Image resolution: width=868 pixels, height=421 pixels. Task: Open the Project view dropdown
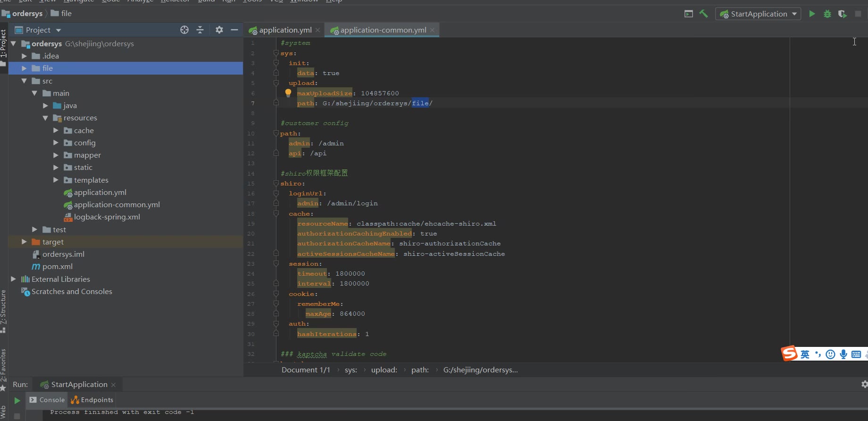click(58, 30)
